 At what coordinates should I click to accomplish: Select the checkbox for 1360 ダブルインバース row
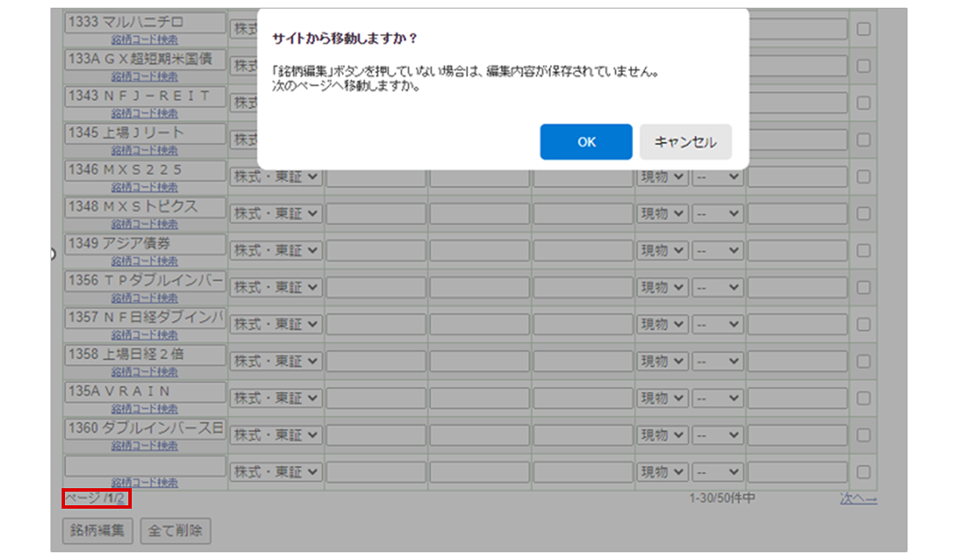pyautogui.click(x=863, y=434)
